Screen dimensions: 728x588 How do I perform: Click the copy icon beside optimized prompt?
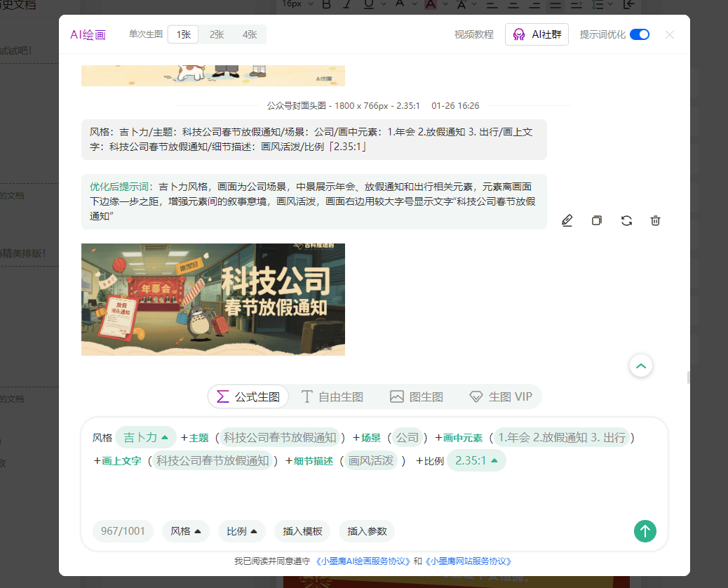pos(597,220)
